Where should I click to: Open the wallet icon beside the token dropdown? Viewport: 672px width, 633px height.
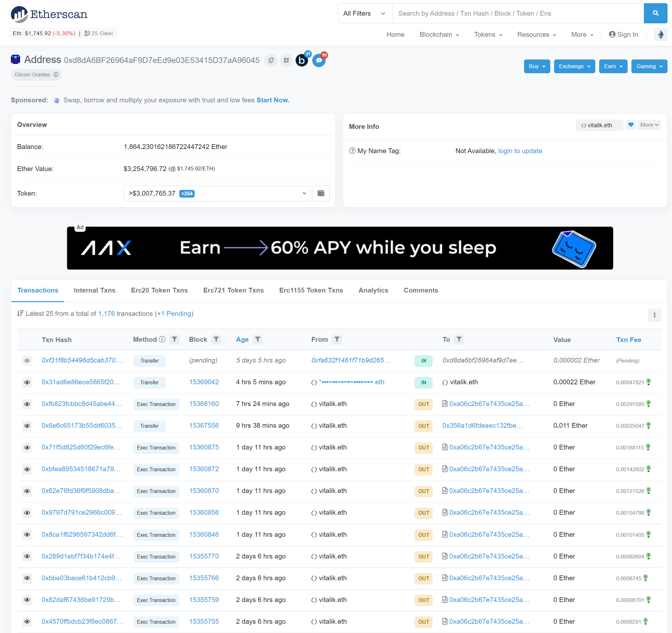click(321, 193)
